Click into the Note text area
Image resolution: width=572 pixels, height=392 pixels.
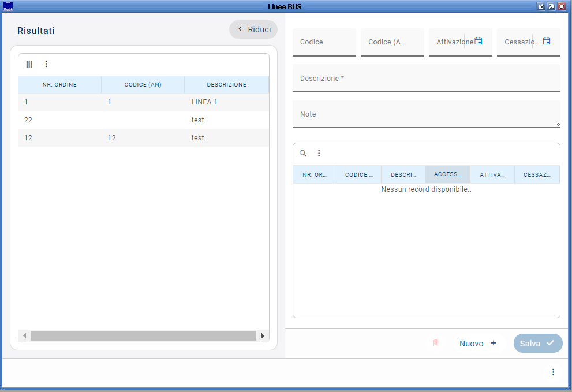[426, 114]
